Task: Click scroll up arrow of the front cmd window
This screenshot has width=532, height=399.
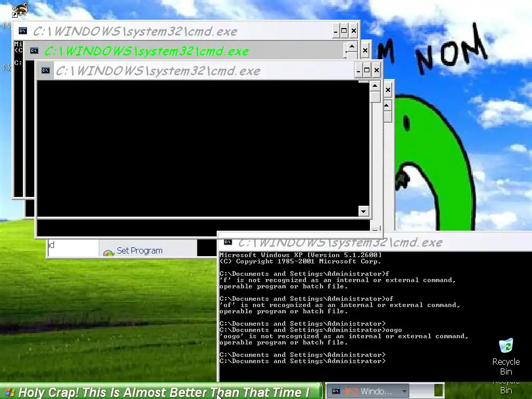Action: click(x=375, y=86)
